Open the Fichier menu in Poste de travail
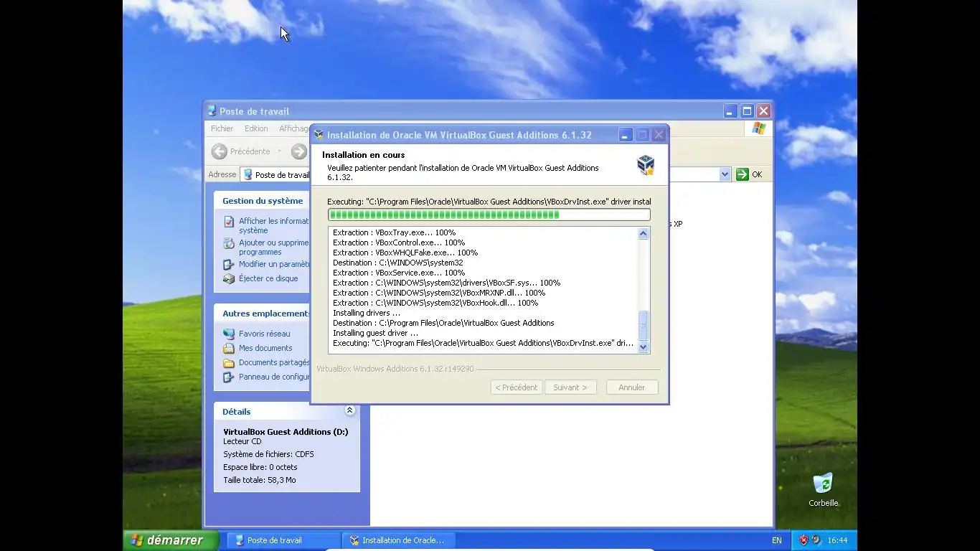Image resolution: width=980 pixels, height=551 pixels. (222, 128)
